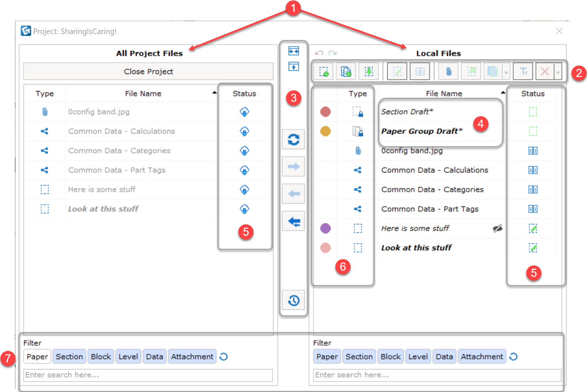Open the history clock button
Viewport: 587px width, 392px height.
tap(293, 300)
